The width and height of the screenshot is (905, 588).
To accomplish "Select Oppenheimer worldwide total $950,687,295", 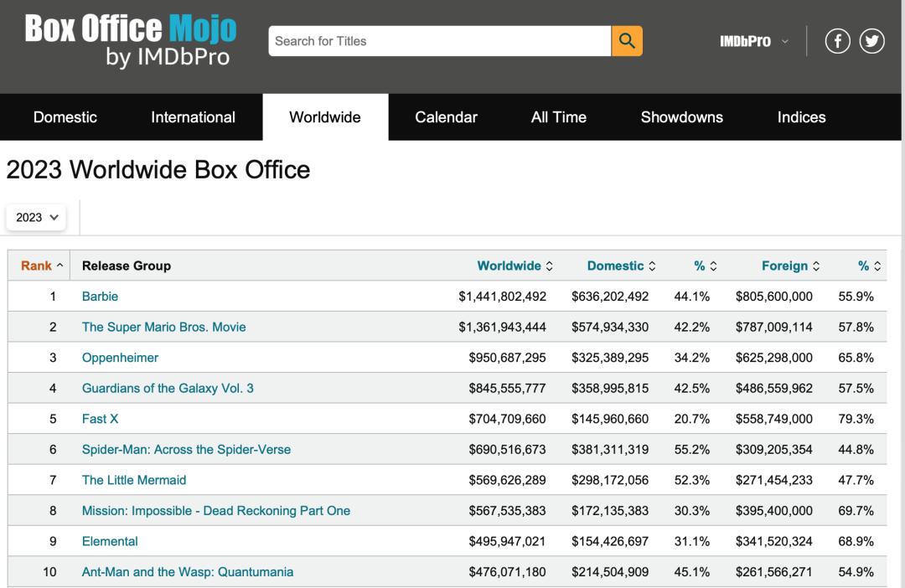I will (507, 358).
